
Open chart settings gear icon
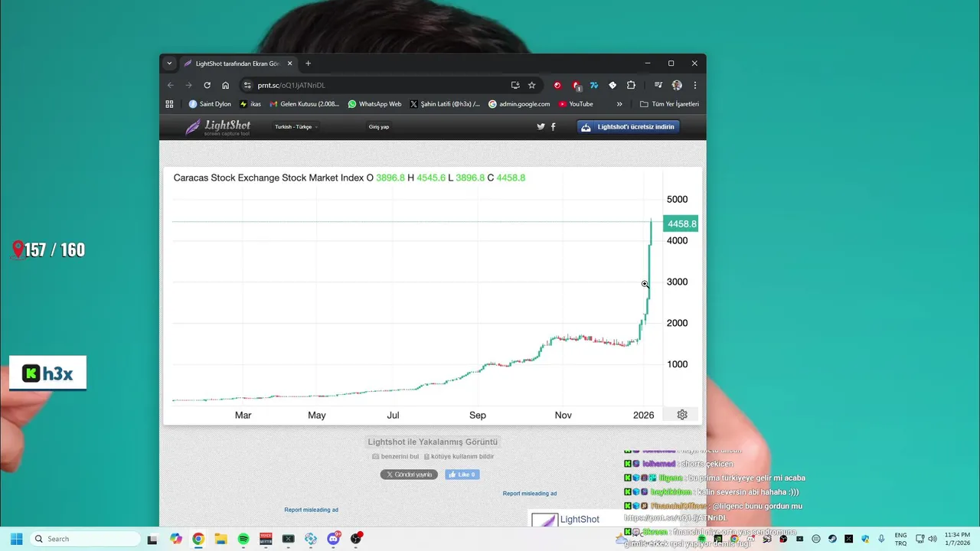682,415
